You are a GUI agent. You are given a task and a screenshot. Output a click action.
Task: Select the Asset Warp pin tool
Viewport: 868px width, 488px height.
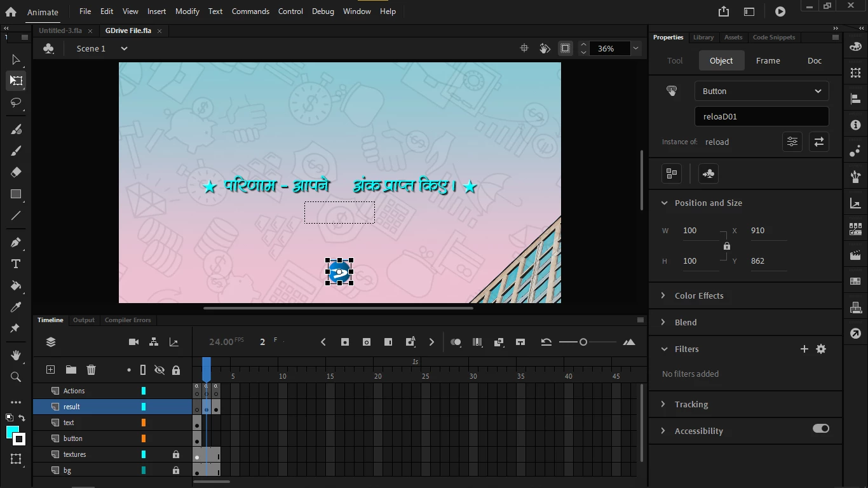[16, 329]
